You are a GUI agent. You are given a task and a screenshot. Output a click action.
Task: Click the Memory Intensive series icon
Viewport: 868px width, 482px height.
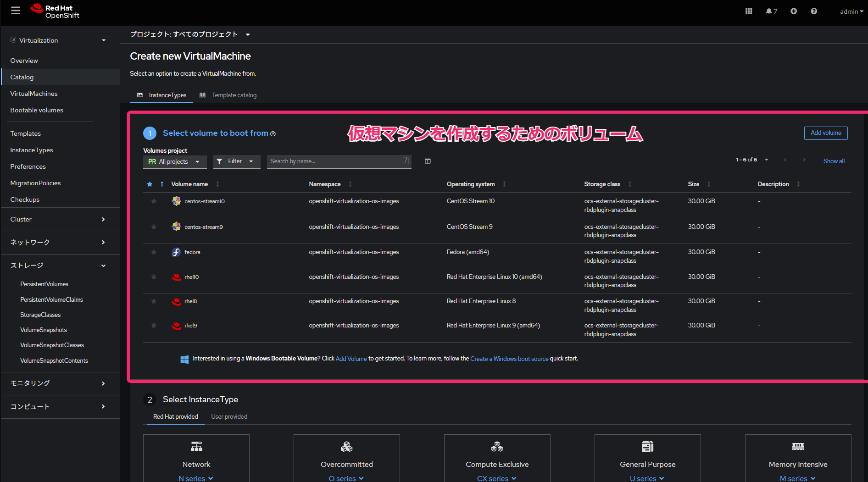pyautogui.click(x=798, y=446)
